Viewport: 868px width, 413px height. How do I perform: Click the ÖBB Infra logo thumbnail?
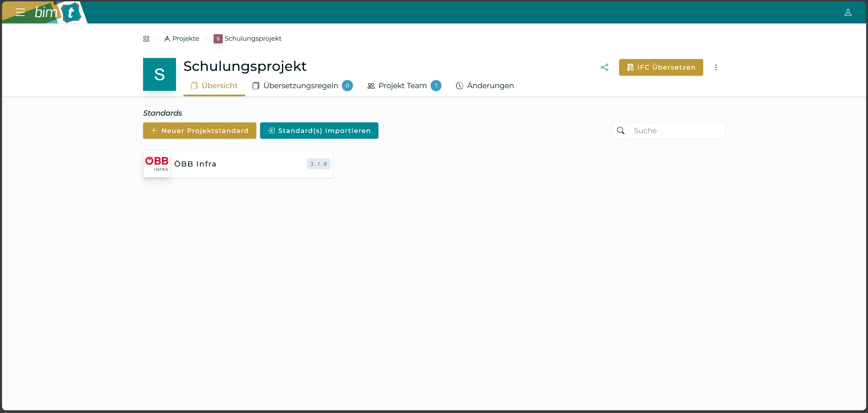tap(157, 164)
